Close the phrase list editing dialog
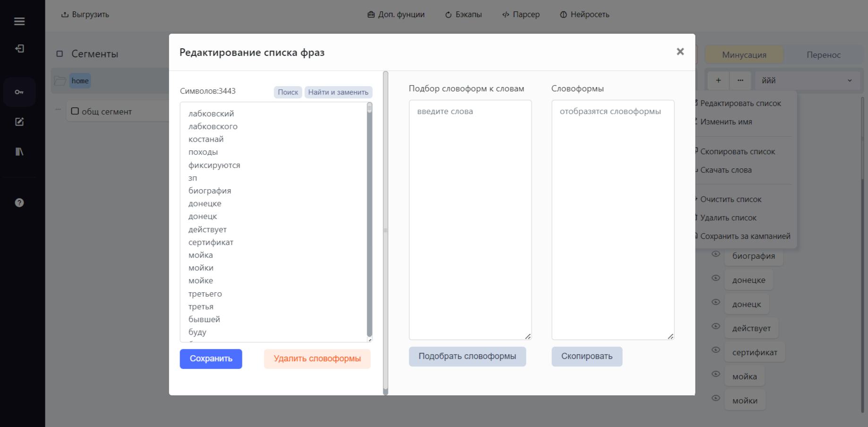Viewport: 868px width, 427px height. coord(680,52)
